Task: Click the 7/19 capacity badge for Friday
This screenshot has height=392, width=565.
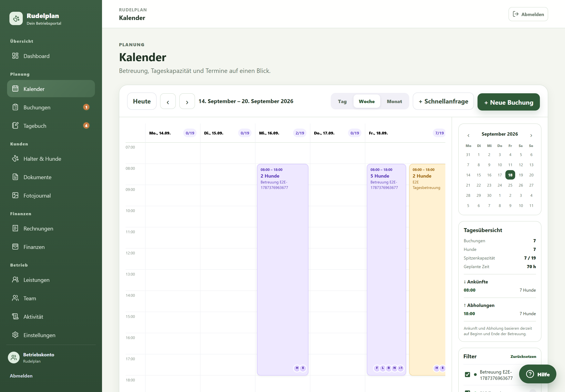Action: point(439,133)
